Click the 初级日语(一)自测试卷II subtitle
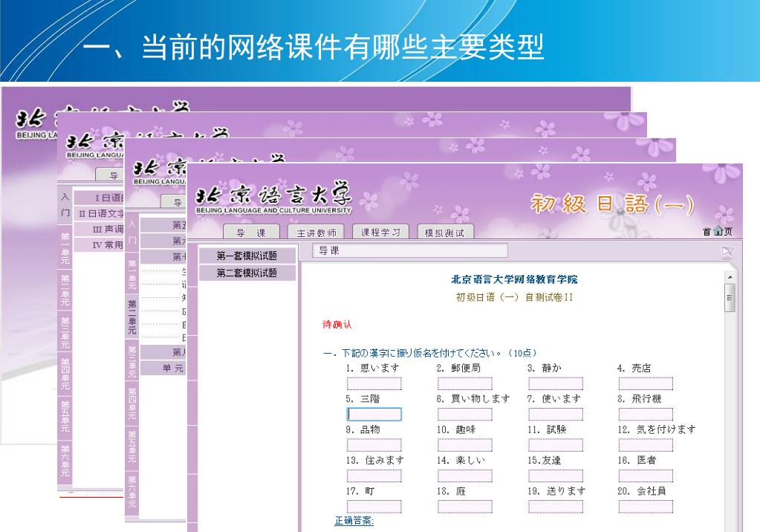760x532 pixels. click(514, 297)
